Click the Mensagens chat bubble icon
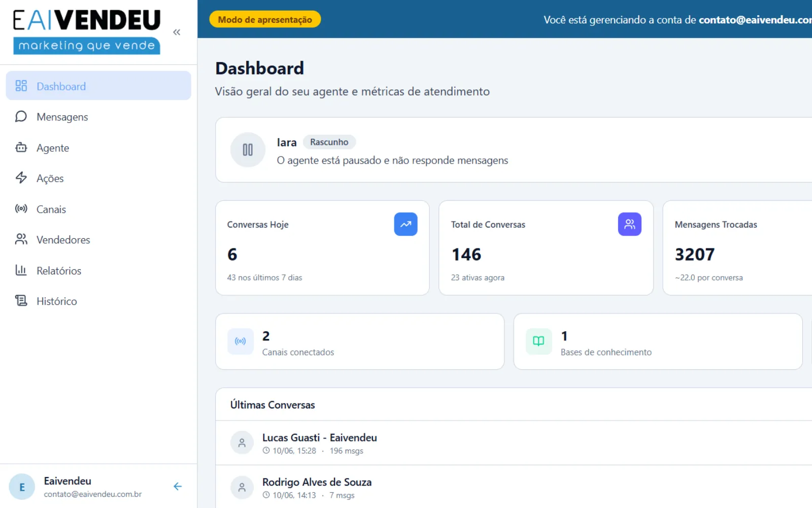812x508 pixels. 21,117
